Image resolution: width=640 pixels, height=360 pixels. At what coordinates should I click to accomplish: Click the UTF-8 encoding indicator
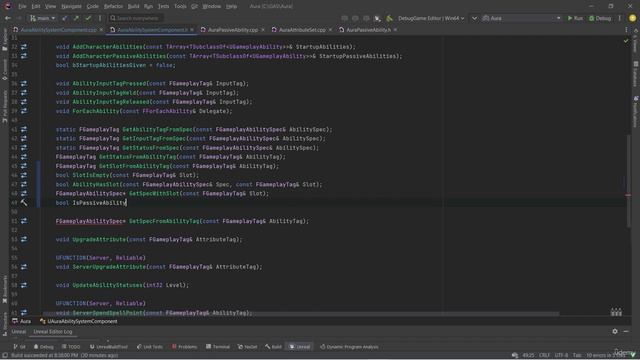tap(561, 356)
